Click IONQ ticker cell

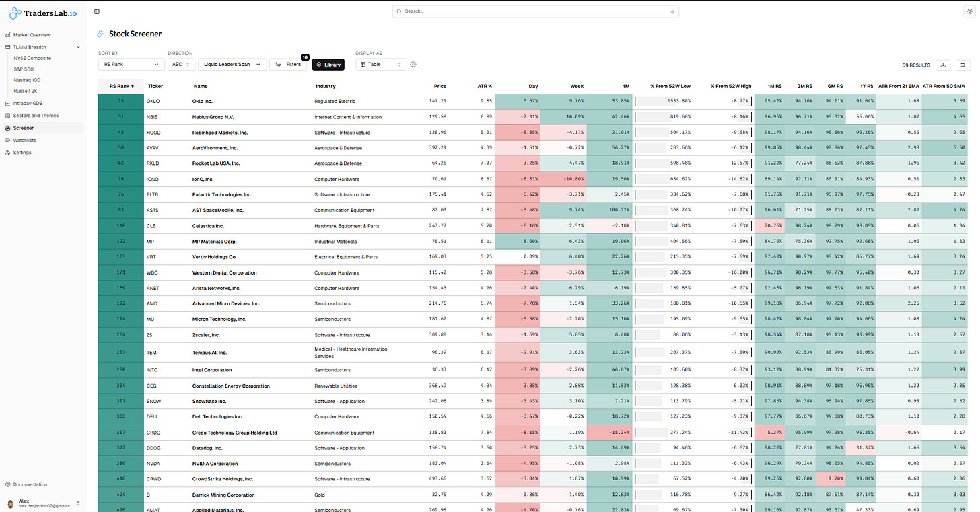pos(153,180)
